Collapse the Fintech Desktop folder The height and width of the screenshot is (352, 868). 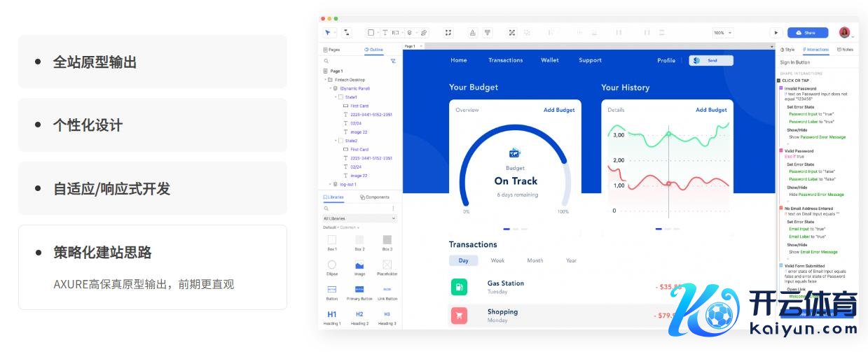click(325, 80)
